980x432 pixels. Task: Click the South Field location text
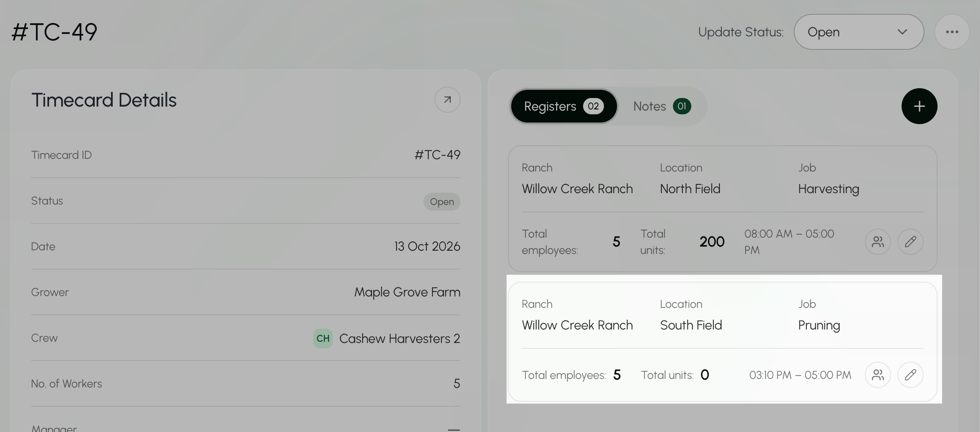(691, 325)
